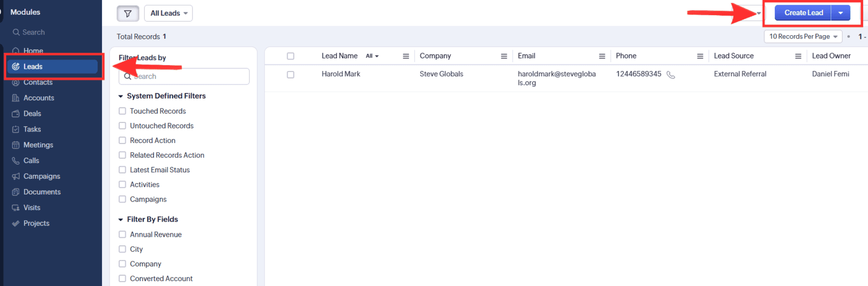Image resolution: width=868 pixels, height=286 pixels.
Task: Open Lead Name column menu icon
Action: [x=405, y=56]
